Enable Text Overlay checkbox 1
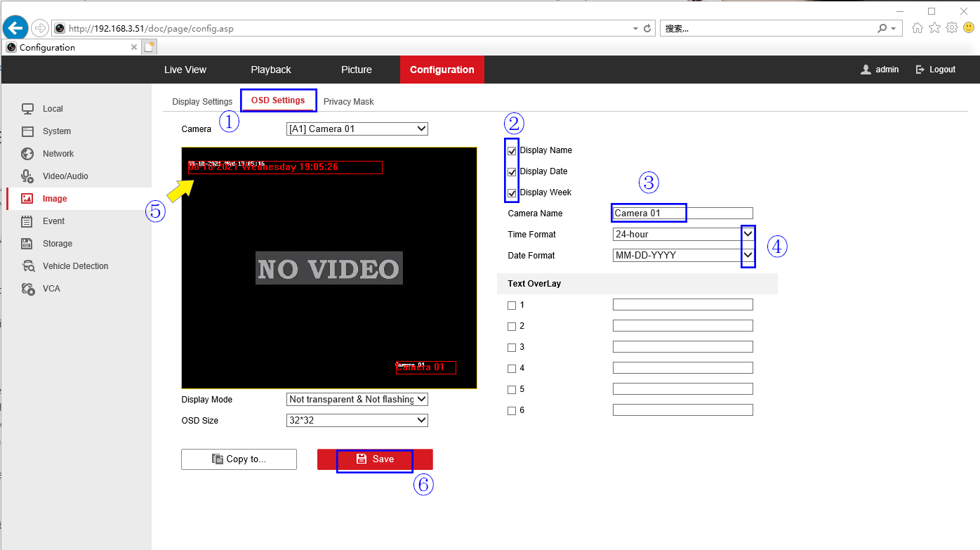980x550 pixels. (512, 306)
